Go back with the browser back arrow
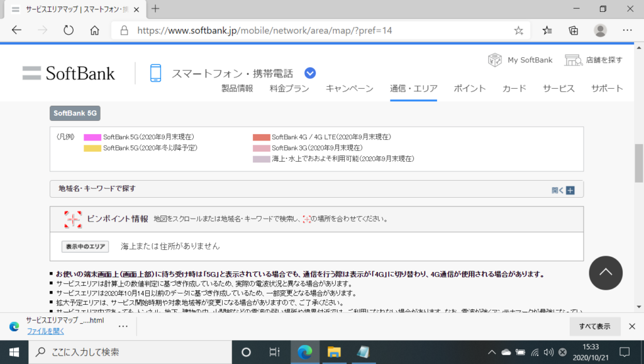Viewport: 644px width, 364px height. [16, 30]
